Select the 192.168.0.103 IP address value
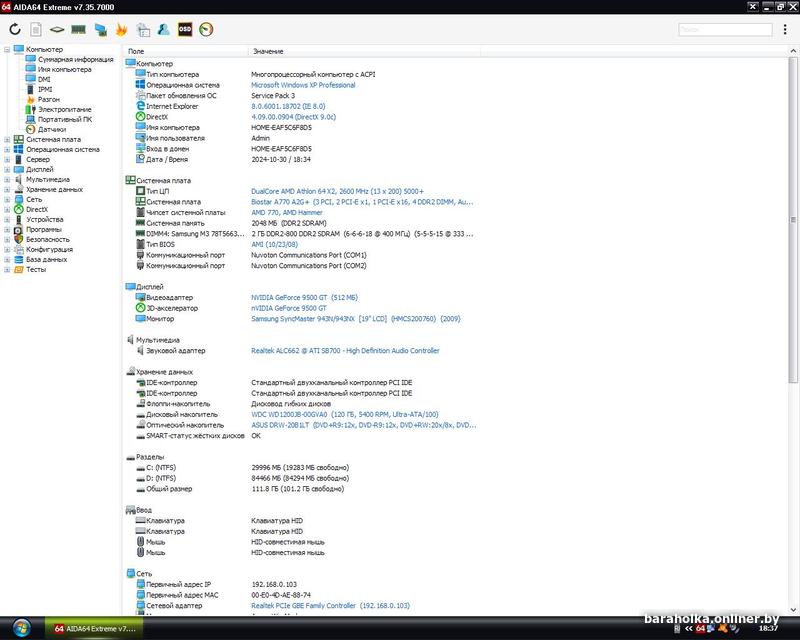The width and height of the screenshot is (800, 640). pos(274,584)
